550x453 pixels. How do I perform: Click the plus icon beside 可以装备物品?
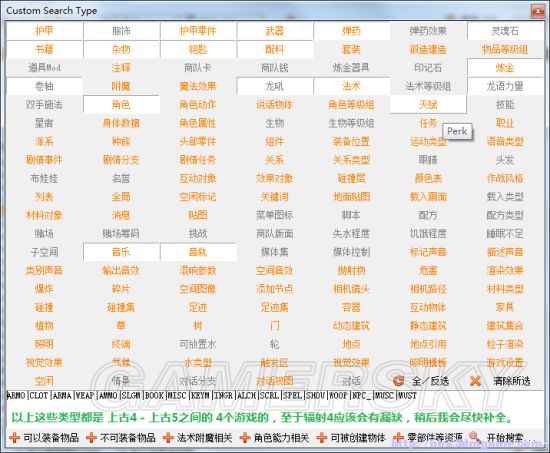tap(14, 438)
